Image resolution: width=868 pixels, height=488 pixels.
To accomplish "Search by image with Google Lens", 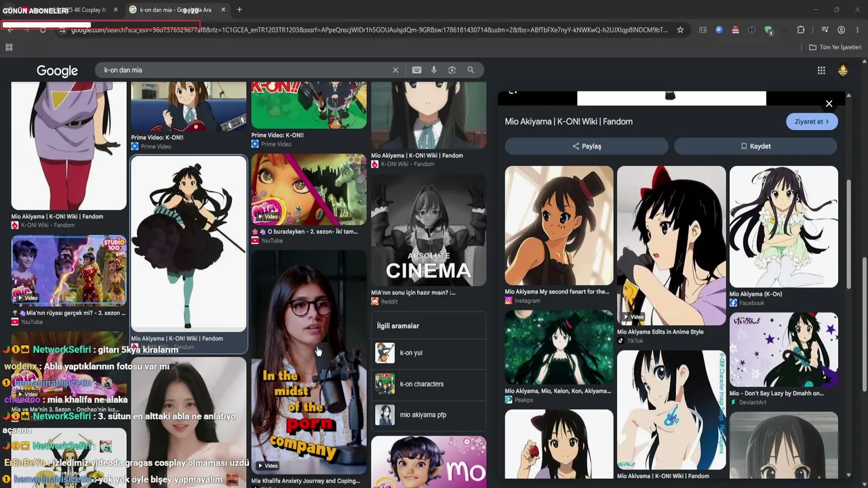I will [x=452, y=70].
